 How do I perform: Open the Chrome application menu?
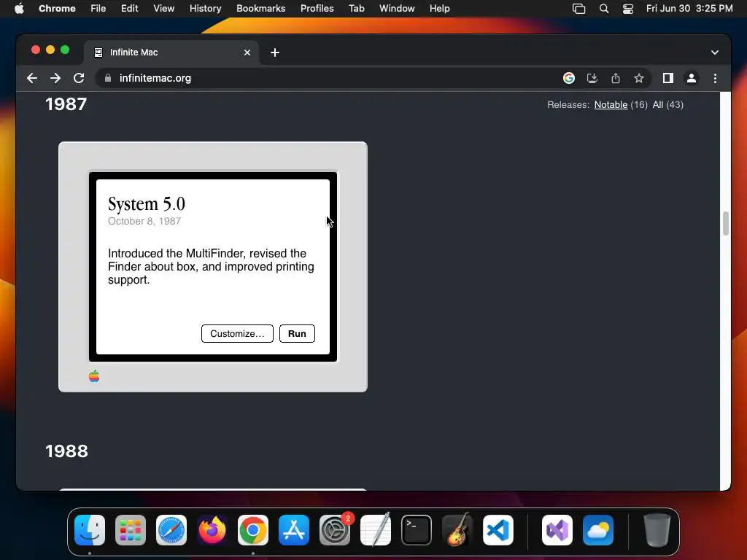pyautogui.click(x=57, y=9)
